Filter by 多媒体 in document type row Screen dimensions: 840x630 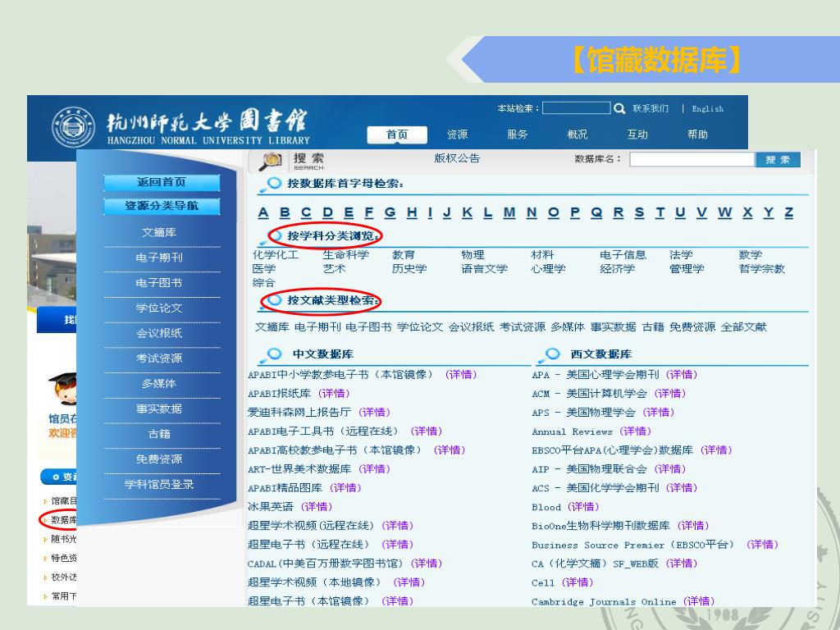click(x=568, y=326)
